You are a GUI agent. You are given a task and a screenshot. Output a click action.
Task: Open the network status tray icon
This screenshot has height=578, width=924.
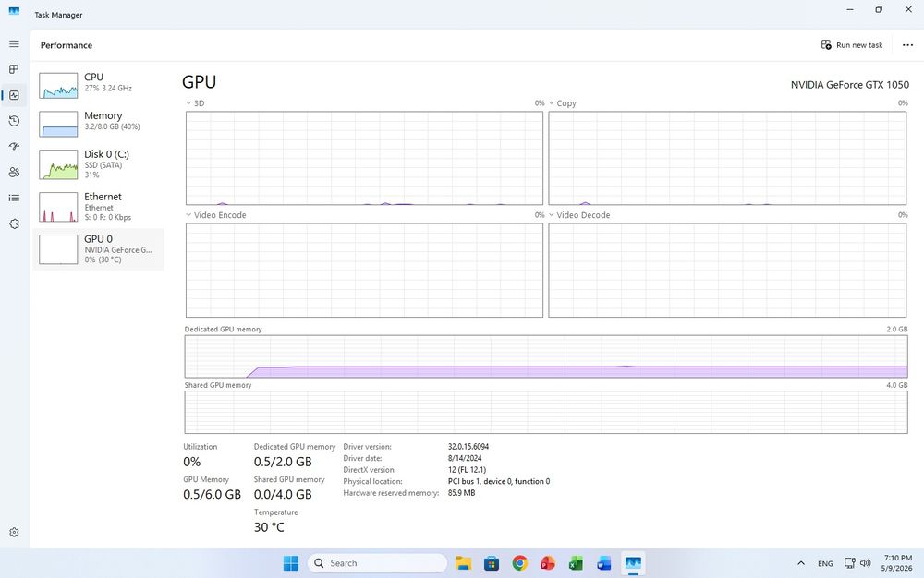point(850,563)
